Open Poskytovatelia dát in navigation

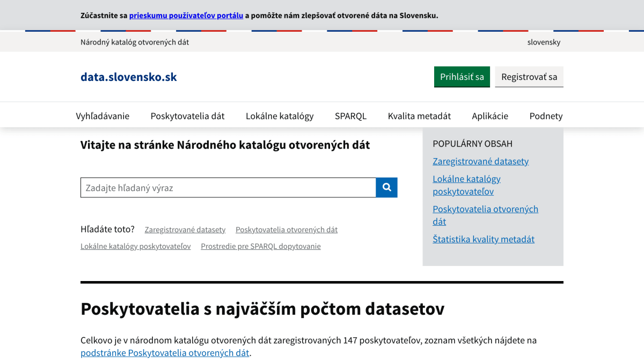coord(187,116)
